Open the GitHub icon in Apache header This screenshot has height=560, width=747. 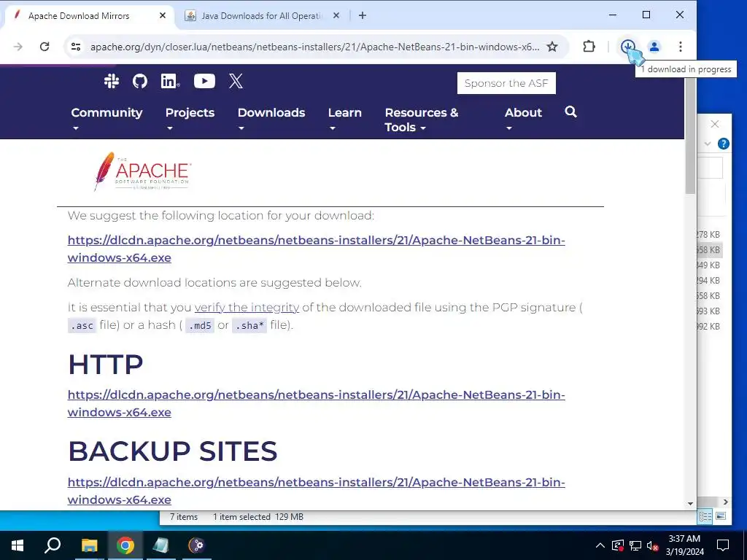tap(139, 82)
